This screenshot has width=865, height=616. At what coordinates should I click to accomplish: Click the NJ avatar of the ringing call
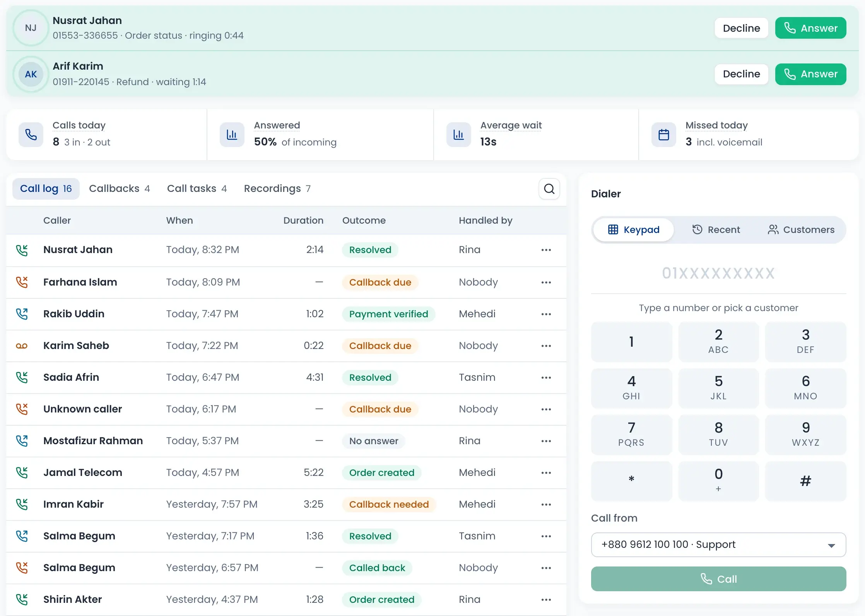pos(31,28)
